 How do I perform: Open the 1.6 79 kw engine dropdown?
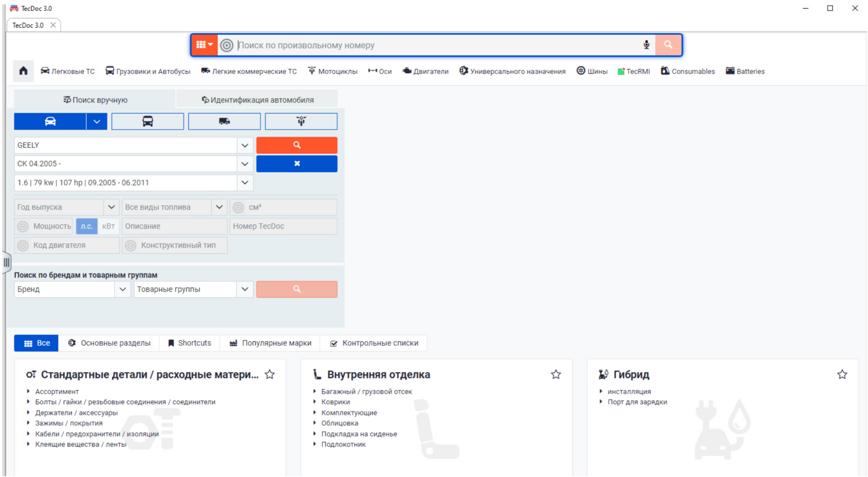pyautogui.click(x=245, y=183)
